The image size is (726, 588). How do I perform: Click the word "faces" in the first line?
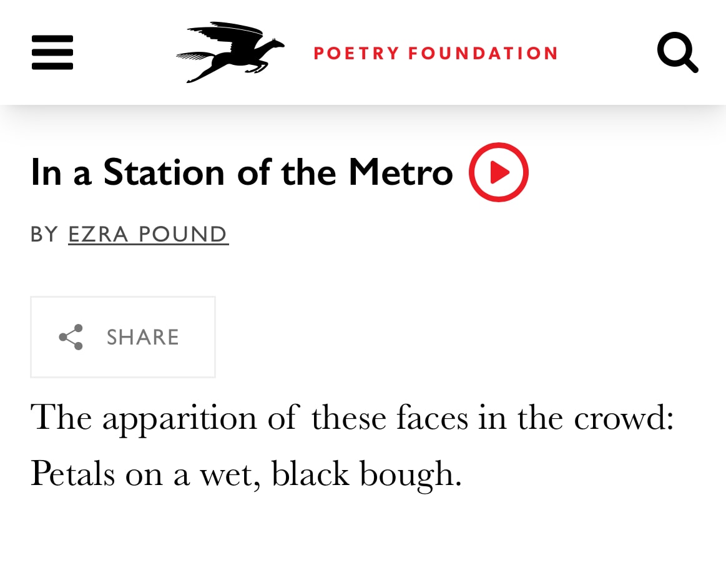(x=431, y=418)
